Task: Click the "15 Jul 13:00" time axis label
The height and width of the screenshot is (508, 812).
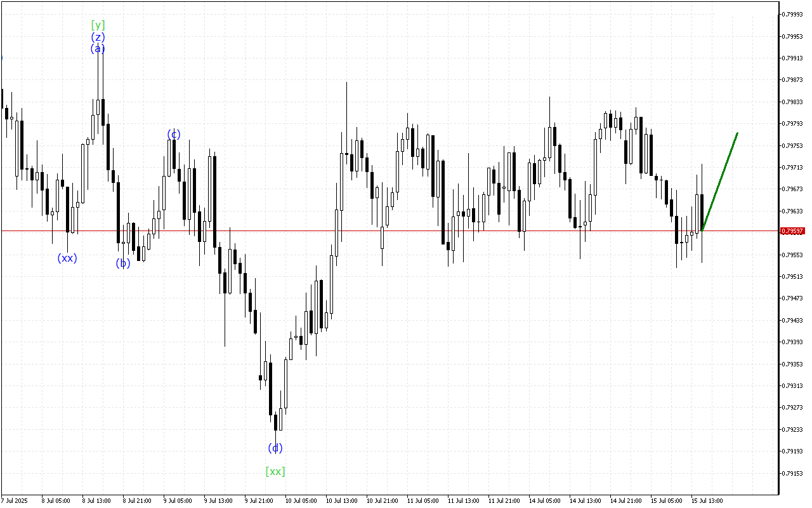Action: pos(707,500)
